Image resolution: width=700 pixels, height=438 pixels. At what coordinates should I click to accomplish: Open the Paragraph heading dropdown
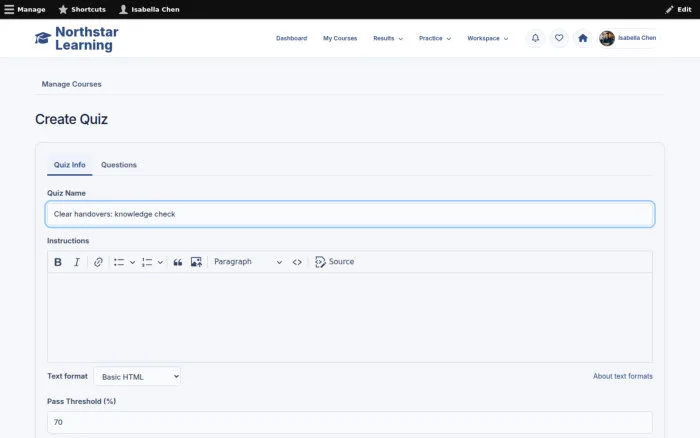click(x=248, y=262)
